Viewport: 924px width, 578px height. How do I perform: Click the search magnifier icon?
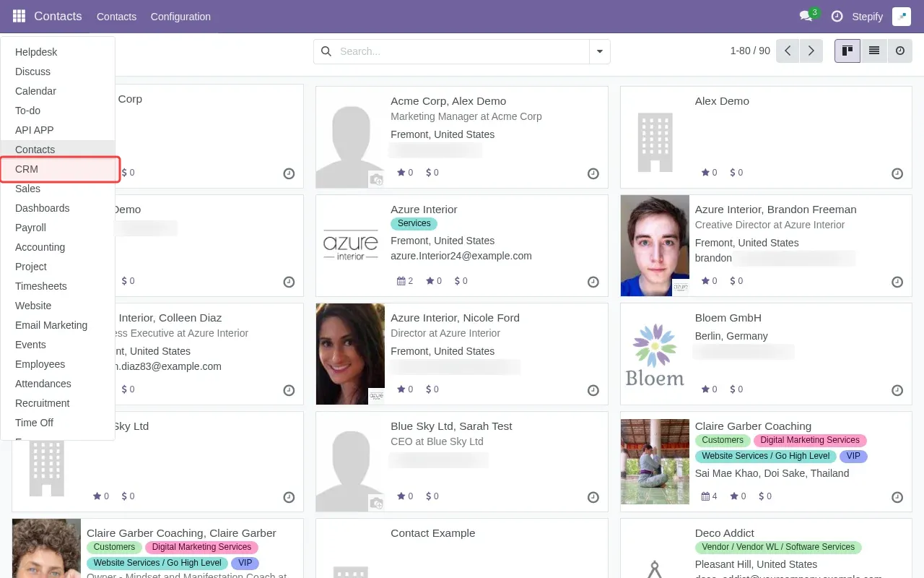tap(326, 51)
